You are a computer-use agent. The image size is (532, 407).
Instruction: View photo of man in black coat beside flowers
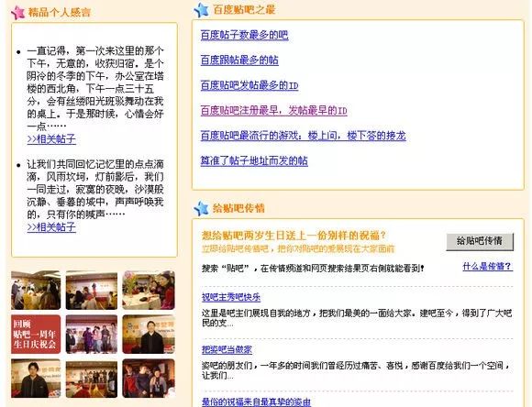(x=149, y=335)
